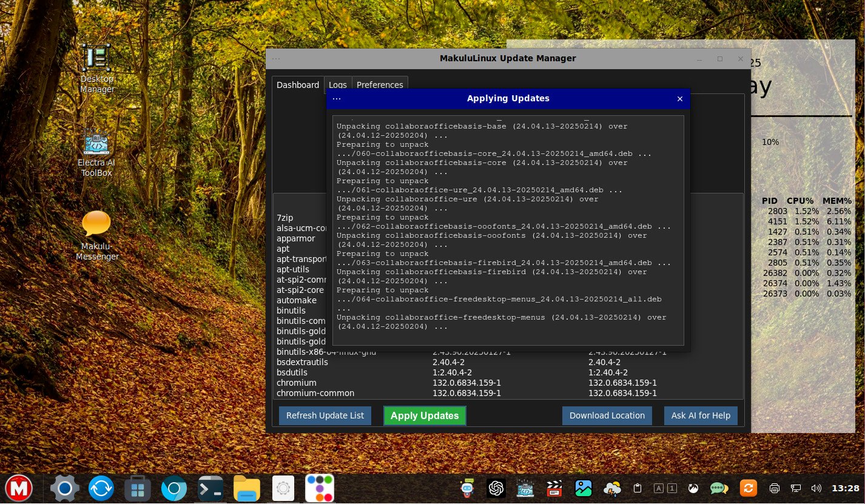Click the round black-white tray icon

click(x=693, y=488)
